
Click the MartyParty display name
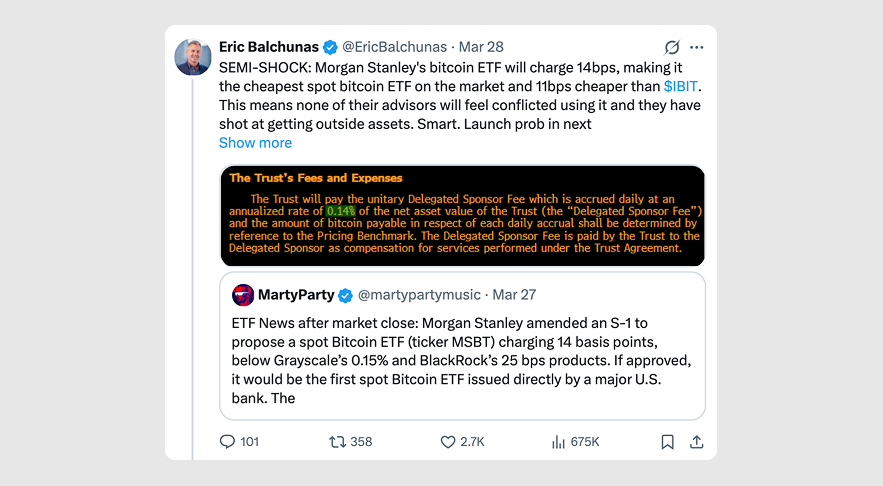(x=295, y=295)
